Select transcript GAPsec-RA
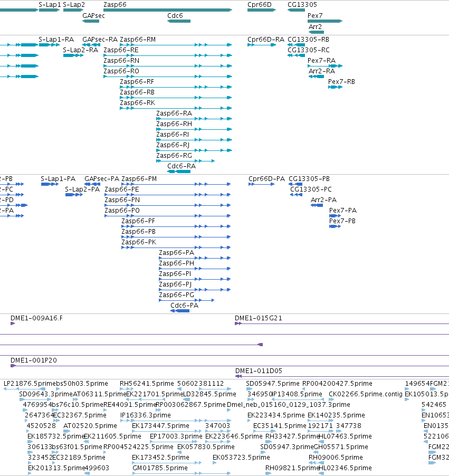Image resolution: width=449 pixels, height=476 pixels. pyautogui.click(x=100, y=40)
